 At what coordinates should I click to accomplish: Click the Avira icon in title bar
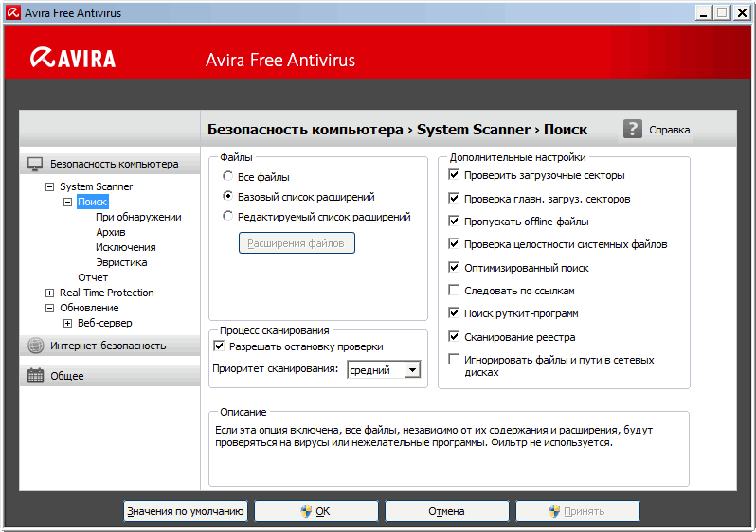10,13
